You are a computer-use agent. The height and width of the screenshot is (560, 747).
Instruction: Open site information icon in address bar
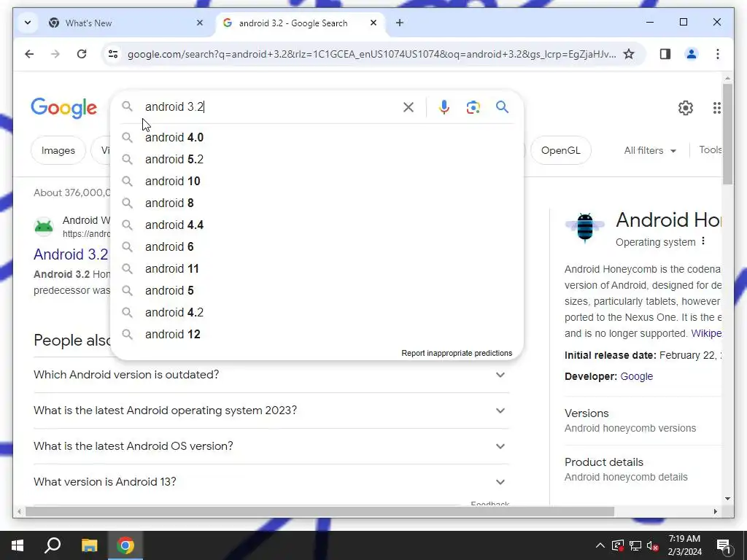click(x=113, y=54)
